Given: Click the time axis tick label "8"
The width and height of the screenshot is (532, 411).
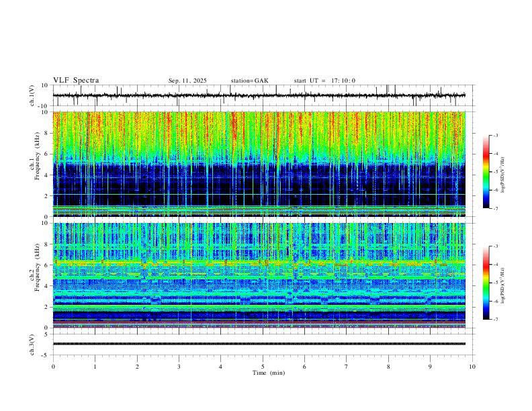Looking at the screenshot, I should (388, 367).
